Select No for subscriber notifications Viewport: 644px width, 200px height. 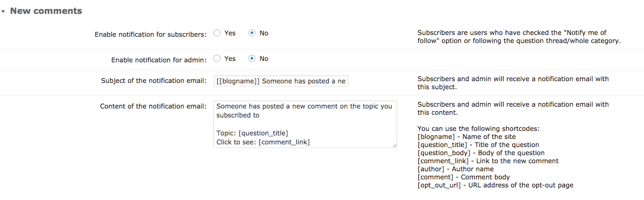[252, 33]
